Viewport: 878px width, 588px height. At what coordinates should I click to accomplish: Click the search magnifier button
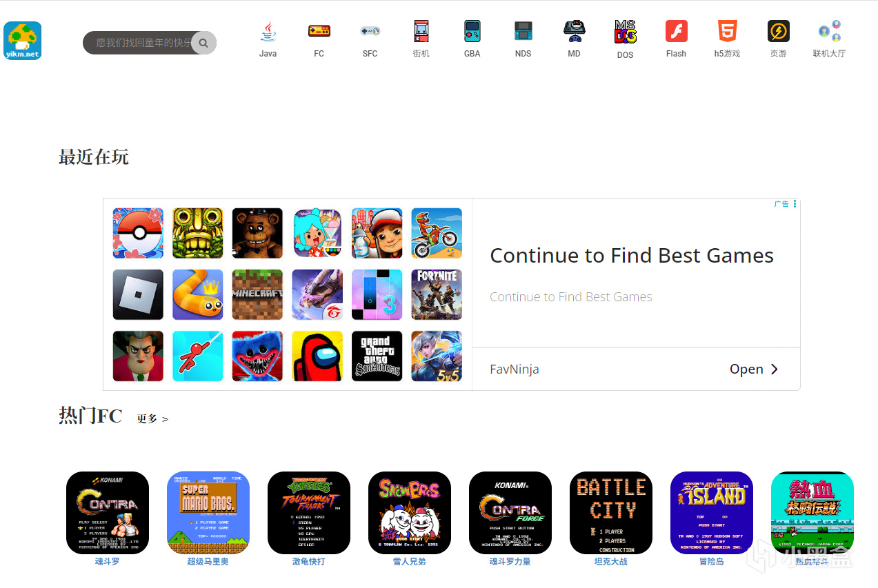203,43
